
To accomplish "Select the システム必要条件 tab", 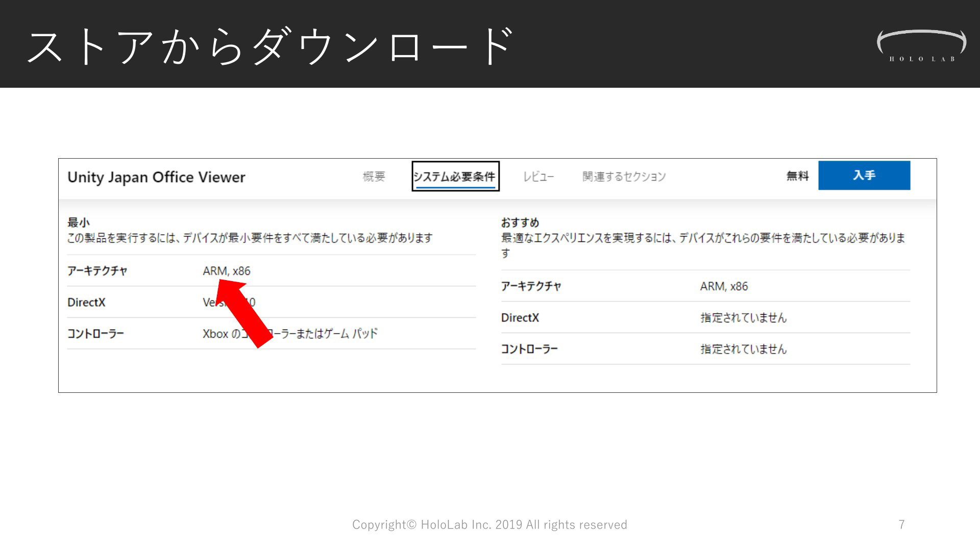I will (x=455, y=177).
